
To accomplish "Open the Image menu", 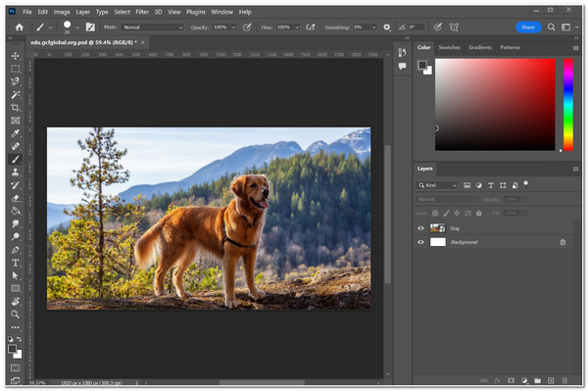I will coord(62,12).
